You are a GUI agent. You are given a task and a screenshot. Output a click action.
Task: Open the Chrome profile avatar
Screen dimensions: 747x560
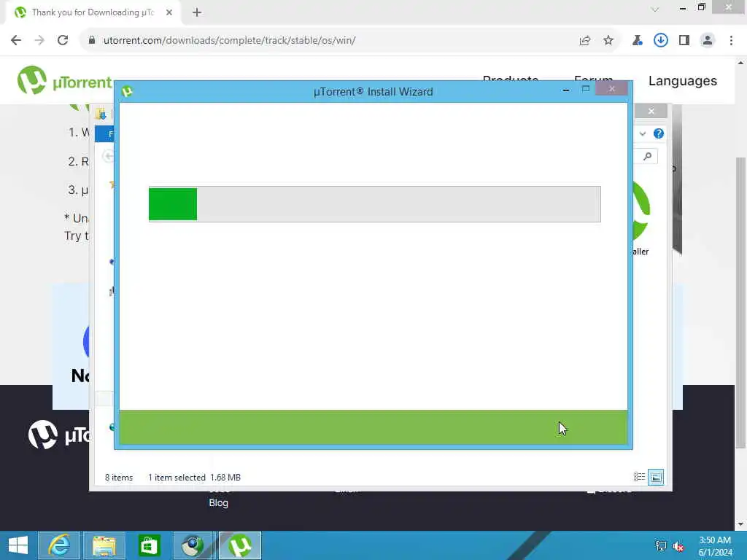(x=708, y=41)
